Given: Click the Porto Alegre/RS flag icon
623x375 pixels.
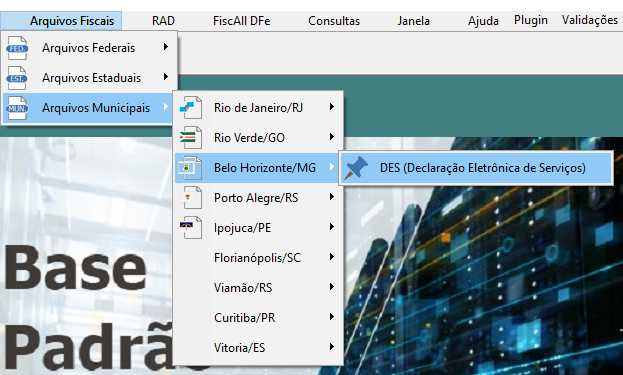Looking at the screenshot, I should 190,198.
